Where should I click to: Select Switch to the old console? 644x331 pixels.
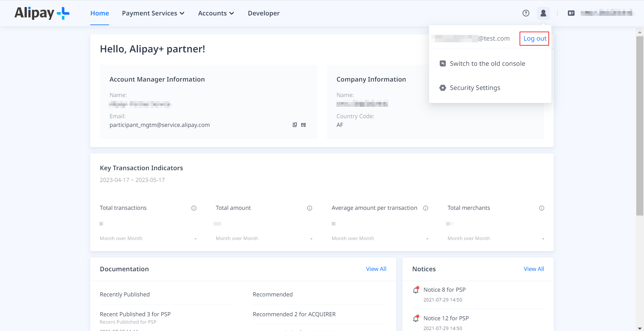pyautogui.click(x=487, y=63)
